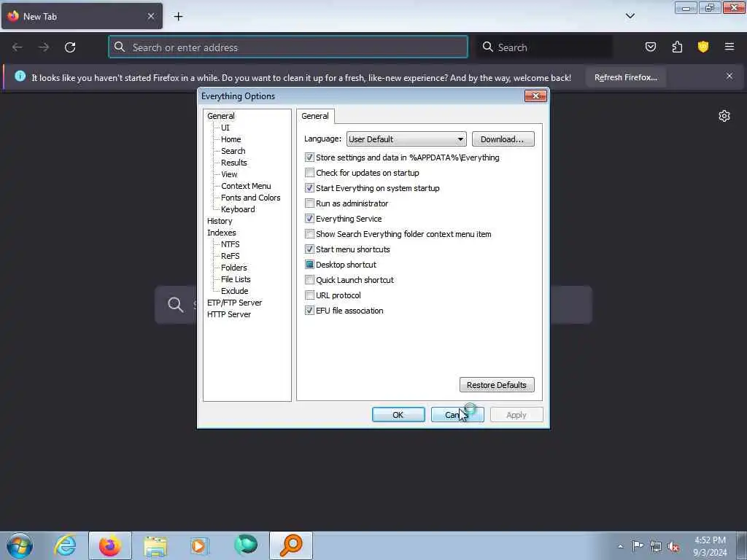Enable Quick Launch shortcut
Viewport: 747px width, 560px height.
[x=309, y=280]
